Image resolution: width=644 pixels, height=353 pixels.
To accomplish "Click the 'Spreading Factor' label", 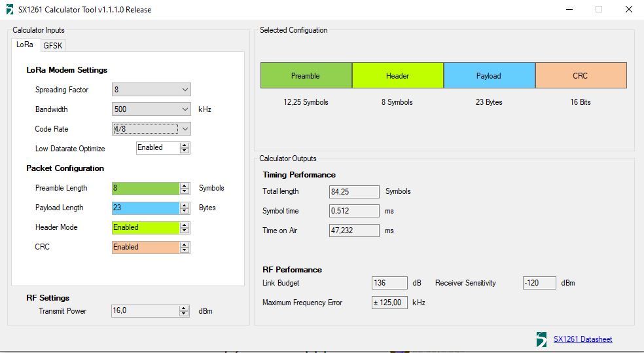I will [62, 90].
